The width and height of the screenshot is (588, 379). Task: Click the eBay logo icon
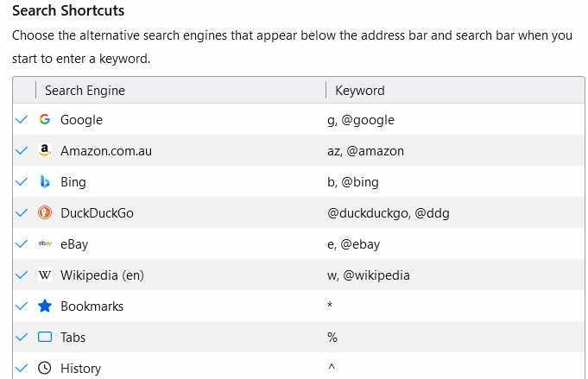point(45,243)
